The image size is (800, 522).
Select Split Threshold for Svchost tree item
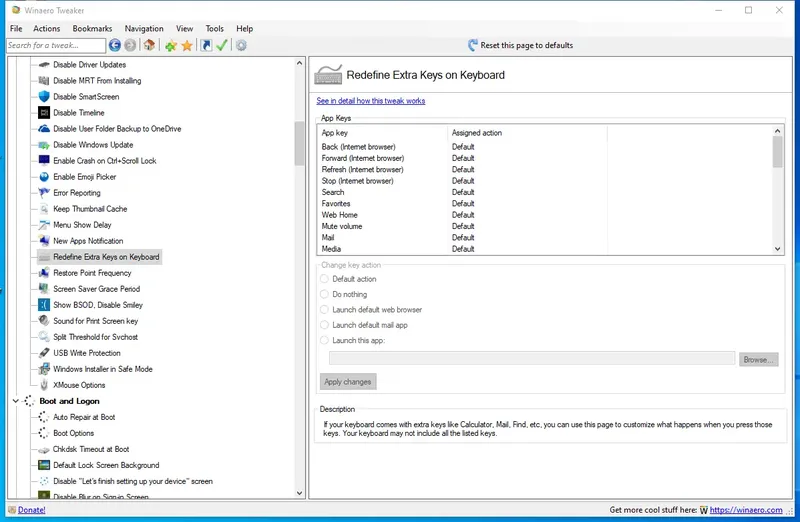[x=95, y=337]
